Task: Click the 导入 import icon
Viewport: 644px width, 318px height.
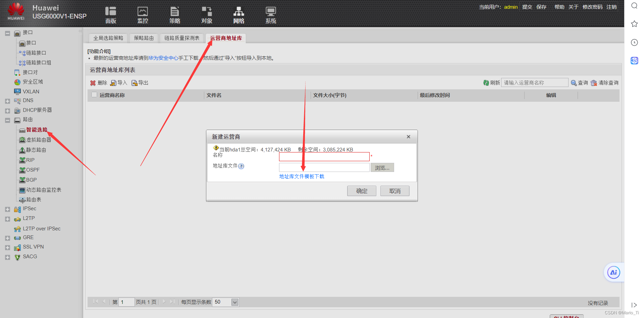Action: point(113,83)
